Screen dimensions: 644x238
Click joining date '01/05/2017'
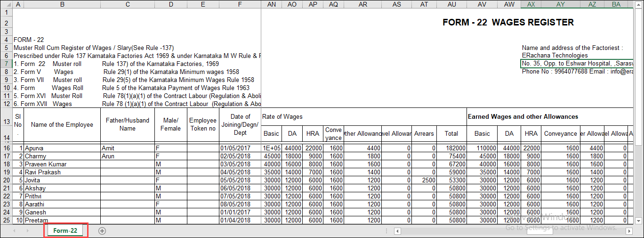240,148
